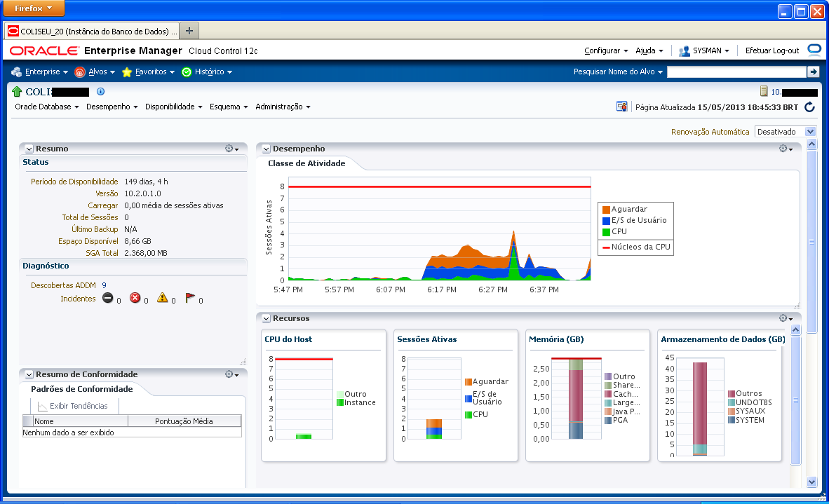This screenshot has width=829, height=504.
Task: Click the refresh page icon
Action: [x=809, y=107]
